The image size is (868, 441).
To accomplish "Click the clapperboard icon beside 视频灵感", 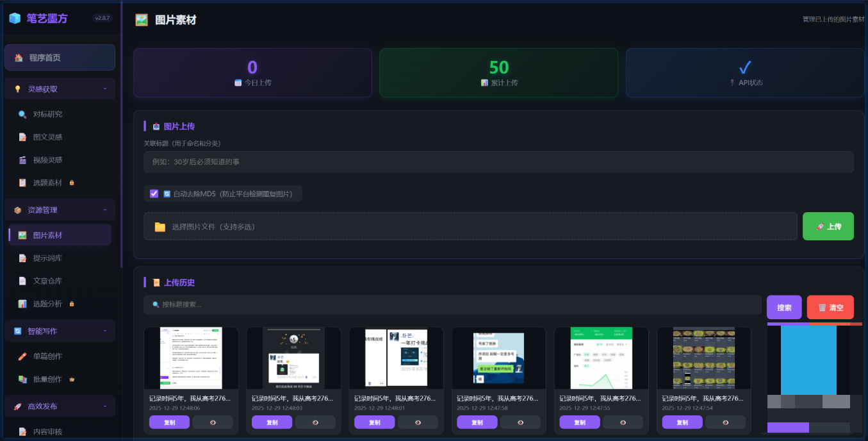I will [x=22, y=160].
